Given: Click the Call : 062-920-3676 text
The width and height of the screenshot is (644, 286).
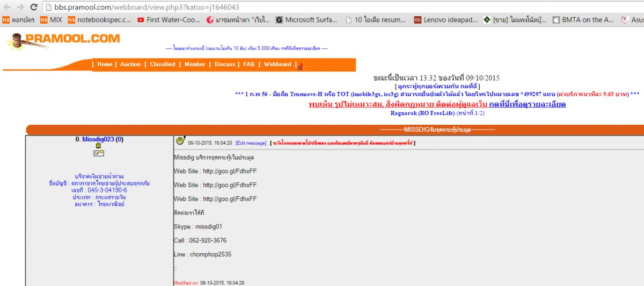Looking at the screenshot, I should (200, 240).
